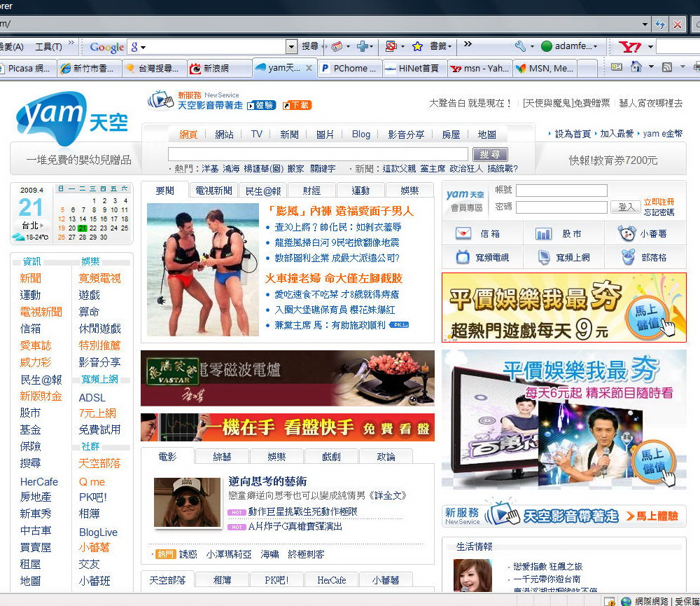The height and width of the screenshot is (606, 700).
Task: Click the Google logo on the toolbar
Action: (106, 47)
